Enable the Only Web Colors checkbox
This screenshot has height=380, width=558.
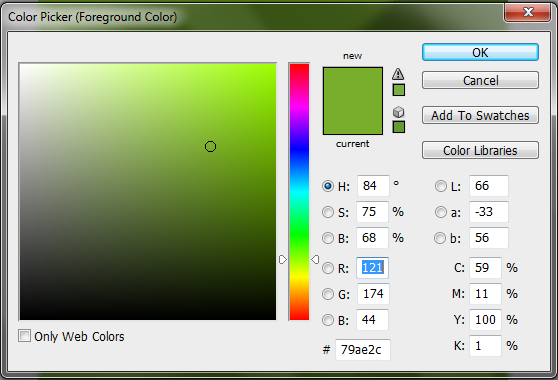[x=24, y=336]
